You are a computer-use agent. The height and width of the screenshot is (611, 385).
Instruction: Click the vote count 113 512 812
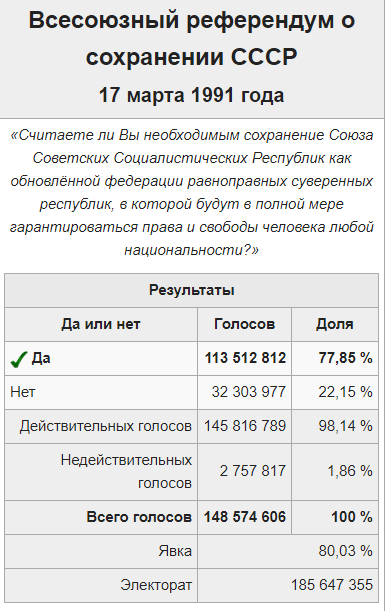pos(245,358)
